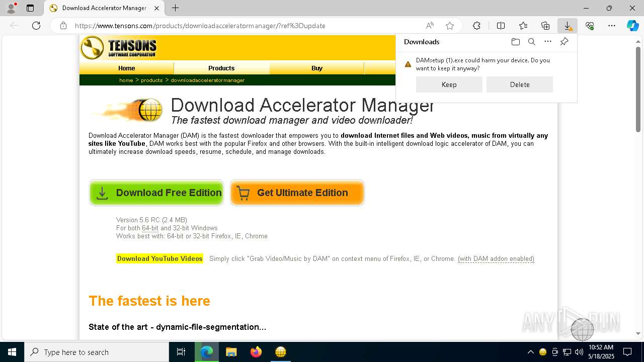Open the Collections icon
The image size is (644, 362).
click(545, 26)
